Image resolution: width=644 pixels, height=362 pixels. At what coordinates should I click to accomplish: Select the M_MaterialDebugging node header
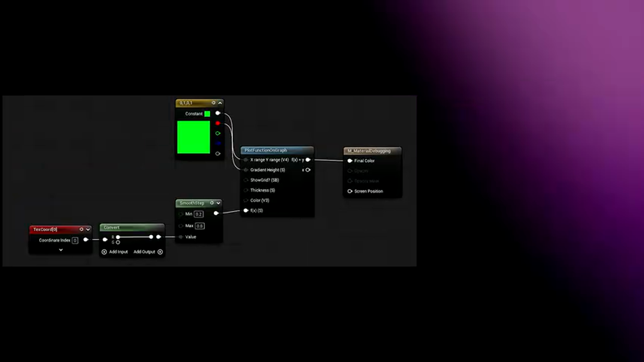click(x=371, y=151)
